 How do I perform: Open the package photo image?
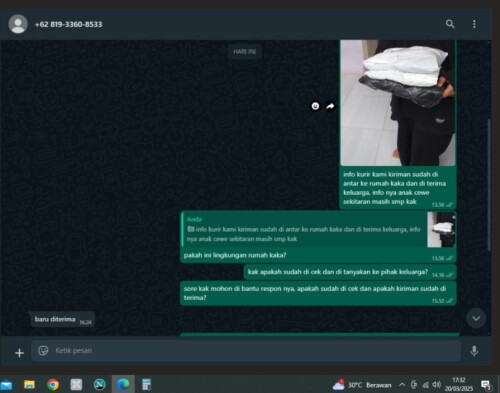click(398, 103)
